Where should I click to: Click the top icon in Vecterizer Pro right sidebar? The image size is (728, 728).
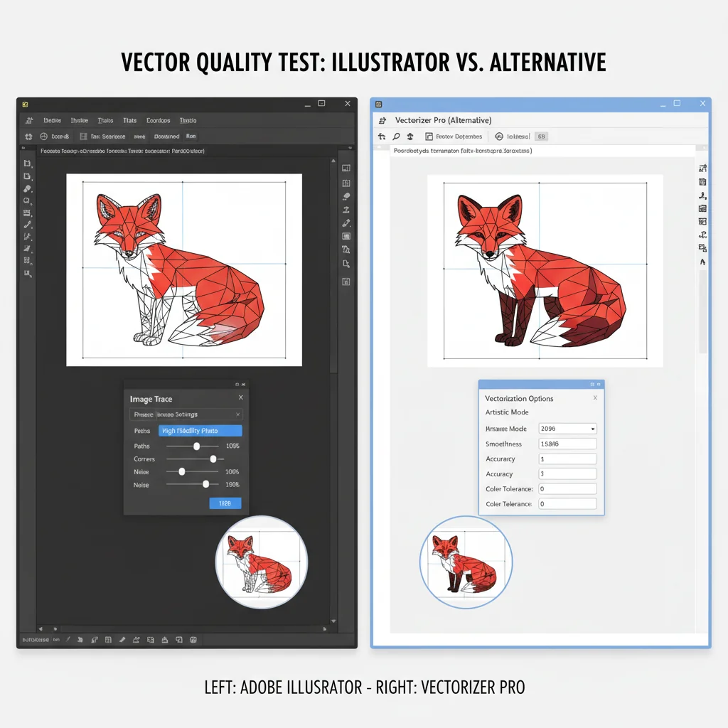point(702,168)
